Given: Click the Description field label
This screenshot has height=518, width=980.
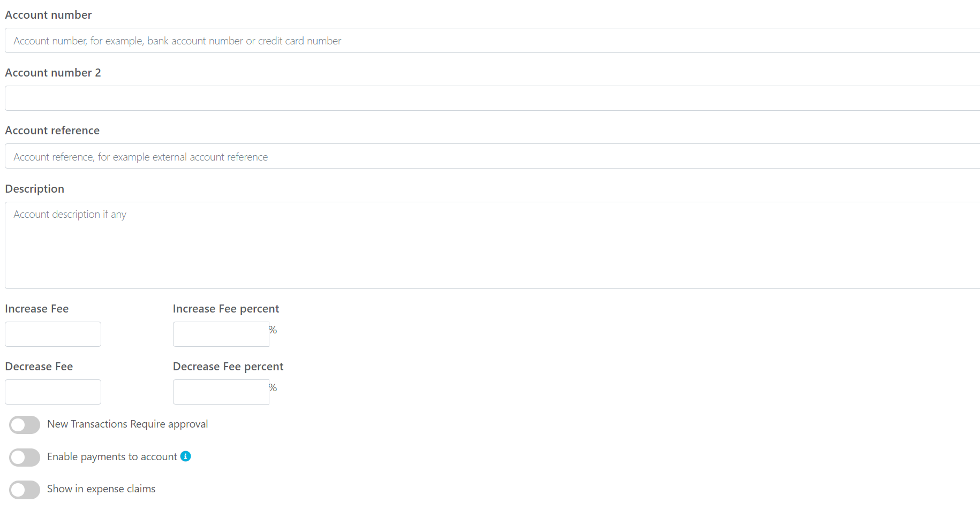Looking at the screenshot, I should pos(35,189).
